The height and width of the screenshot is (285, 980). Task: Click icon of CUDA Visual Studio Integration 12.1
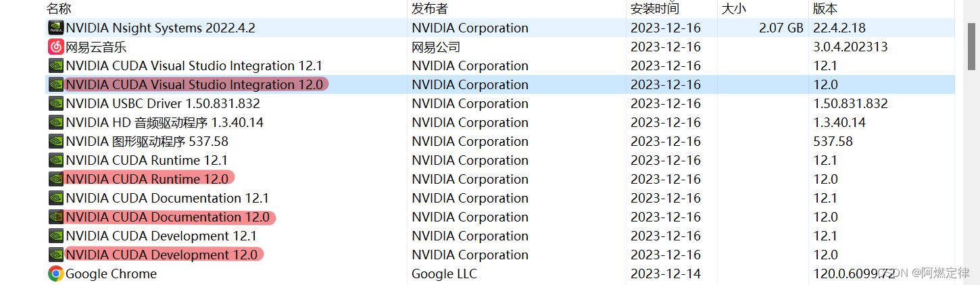(x=56, y=66)
